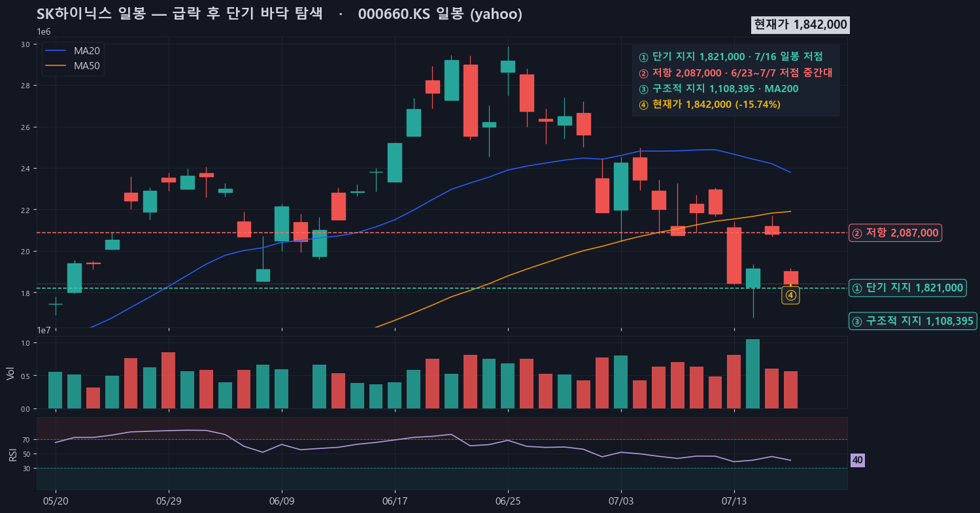Click the '06/25' date label
Image resolution: width=980 pixels, height=513 pixels.
pos(508,501)
